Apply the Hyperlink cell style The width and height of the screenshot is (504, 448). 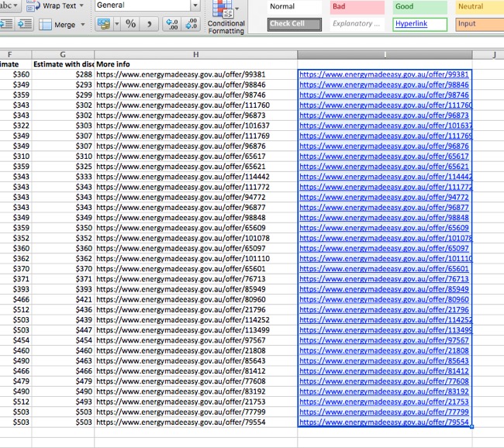tap(419, 24)
